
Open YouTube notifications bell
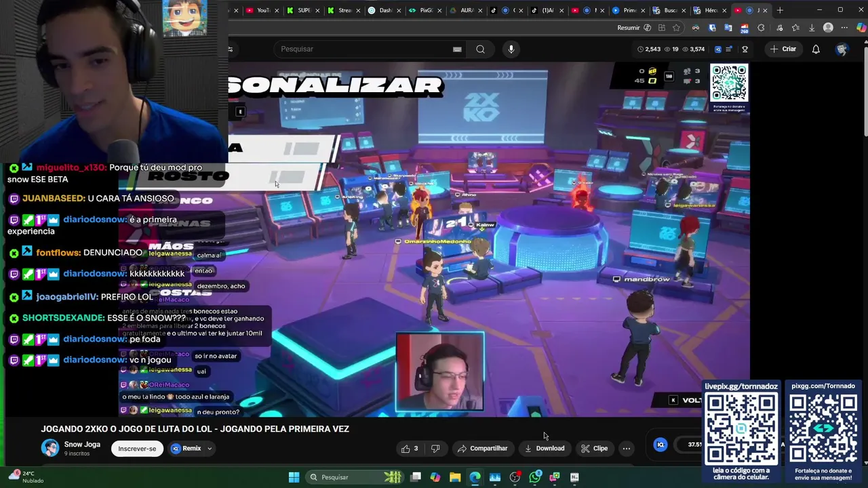[816, 49]
